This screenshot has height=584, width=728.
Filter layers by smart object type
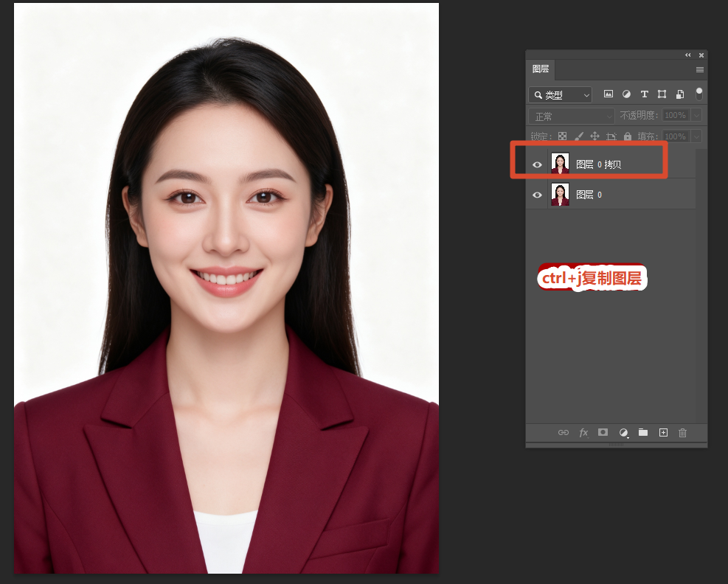click(680, 94)
